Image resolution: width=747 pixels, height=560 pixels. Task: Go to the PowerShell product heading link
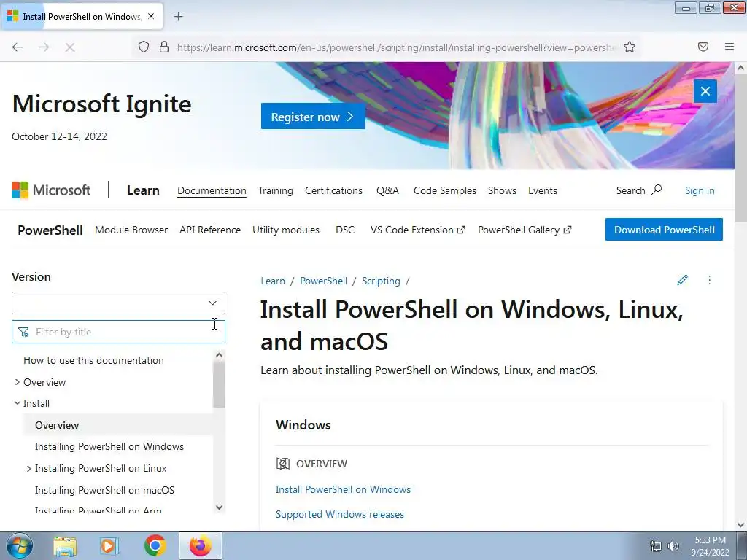[x=50, y=230]
